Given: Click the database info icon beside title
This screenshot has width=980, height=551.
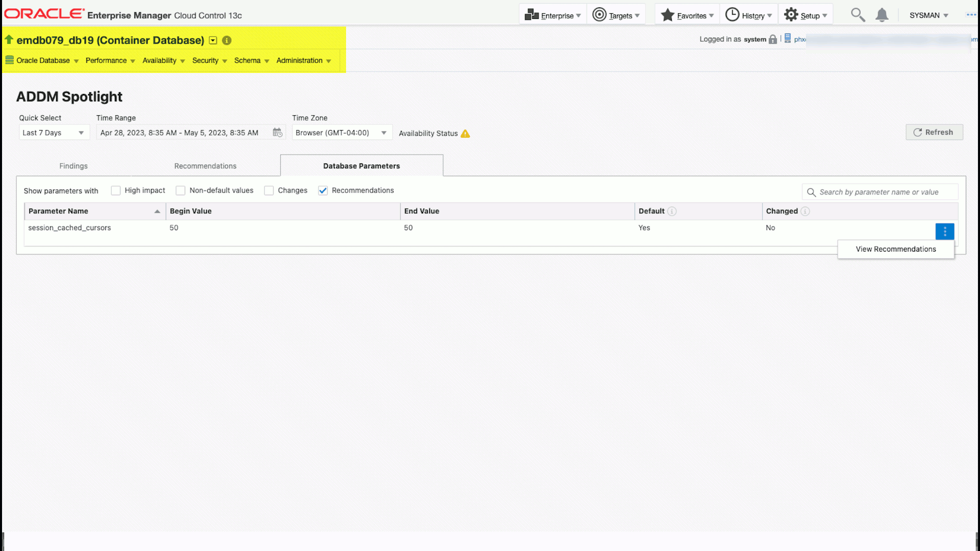Looking at the screenshot, I should pyautogui.click(x=227, y=40).
